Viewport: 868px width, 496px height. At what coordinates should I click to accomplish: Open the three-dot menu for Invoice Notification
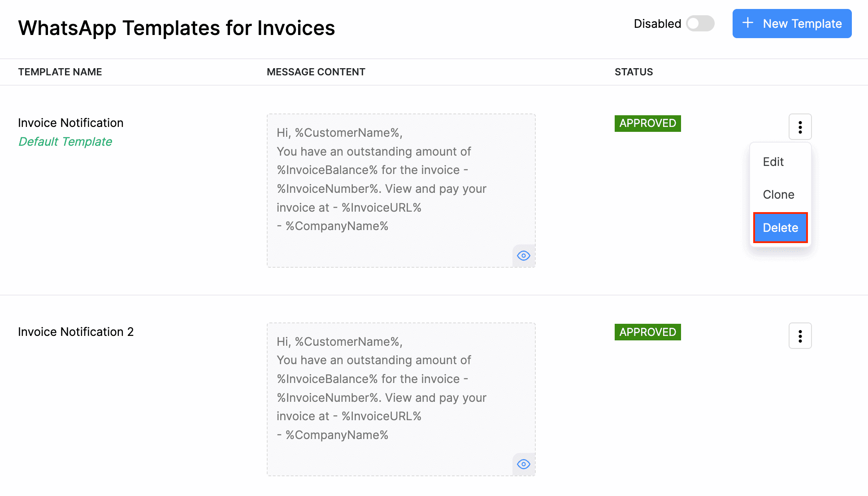800,127
